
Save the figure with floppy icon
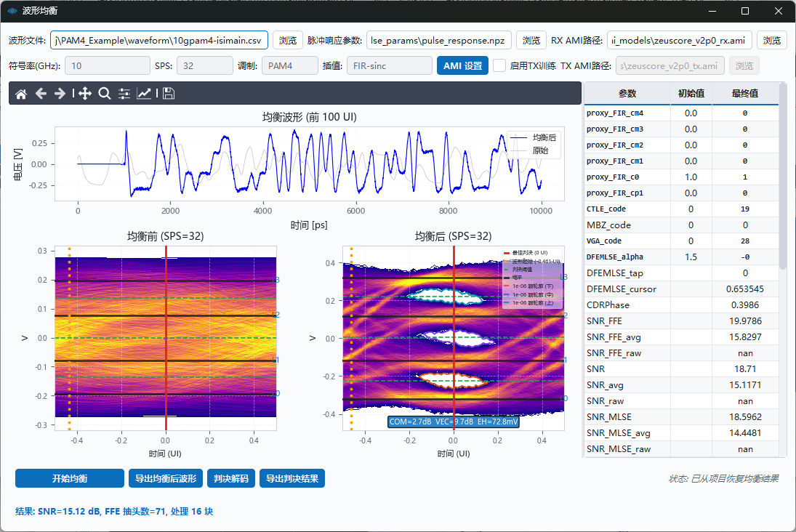pos(169,94)
